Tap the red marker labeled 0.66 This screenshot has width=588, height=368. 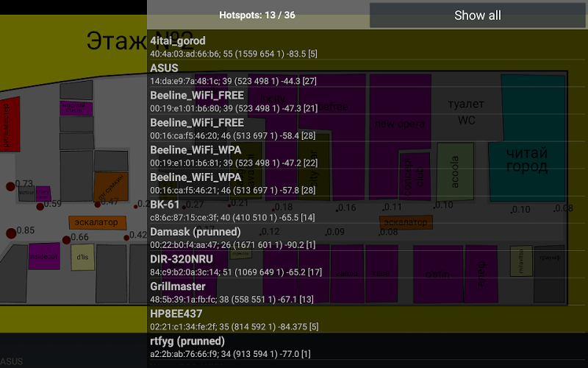coord(66,240)
